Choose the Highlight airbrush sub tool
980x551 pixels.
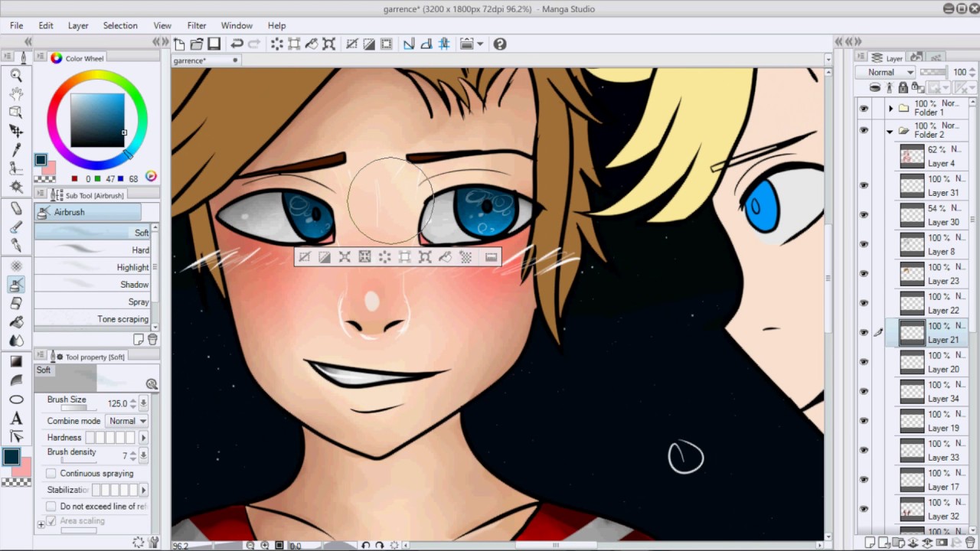[x=93, y=267]
